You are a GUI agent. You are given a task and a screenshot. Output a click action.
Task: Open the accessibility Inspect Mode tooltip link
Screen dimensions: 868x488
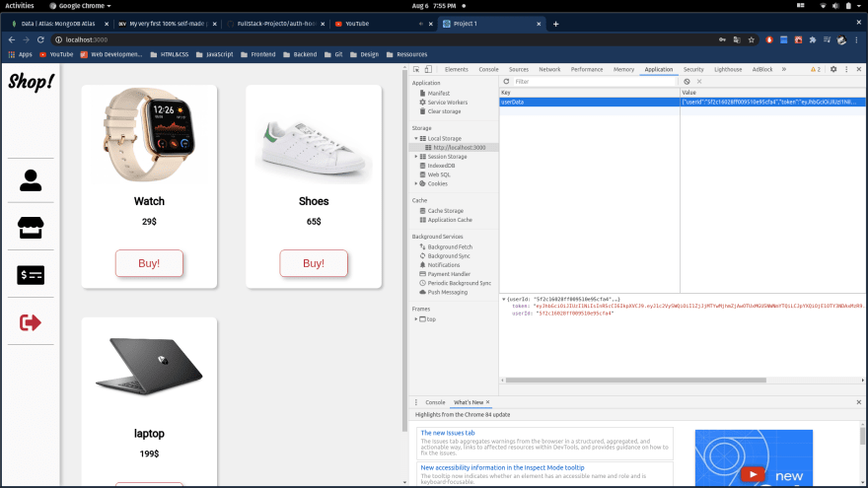pos(502,467)
